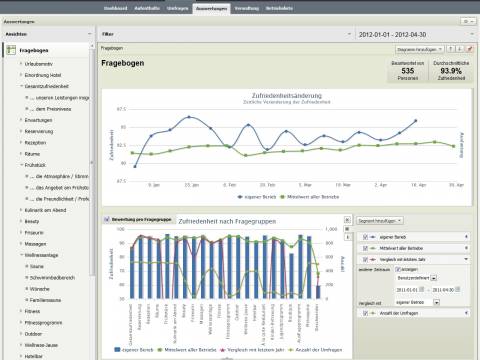Select Reservierung in the sidebar tree
Viewport: 480px width, 360px height.
(x=39, y=131)
